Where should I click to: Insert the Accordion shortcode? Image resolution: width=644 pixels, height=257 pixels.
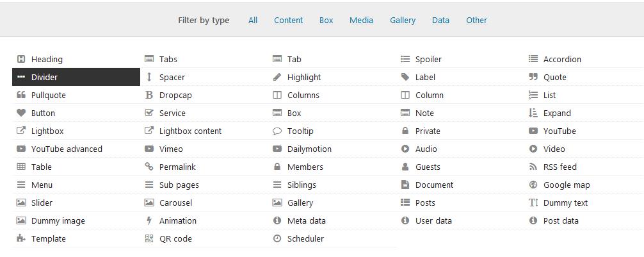point(562,59)
